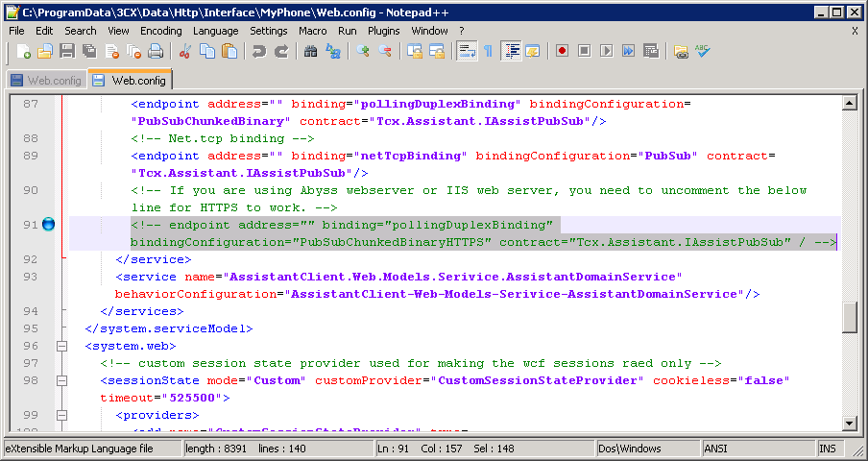The image size is (868, 461).
Task: Open the Macro menu
Action: (x=313, y=31)
